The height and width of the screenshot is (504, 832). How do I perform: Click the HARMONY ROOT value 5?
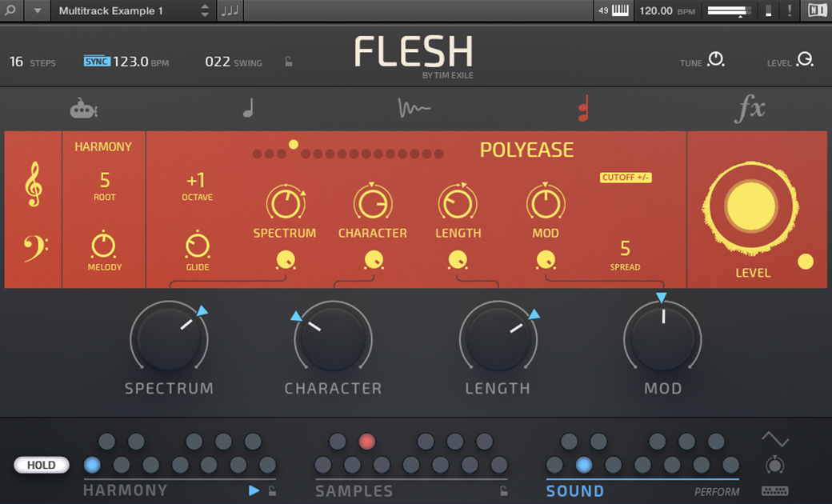[105, 181]
